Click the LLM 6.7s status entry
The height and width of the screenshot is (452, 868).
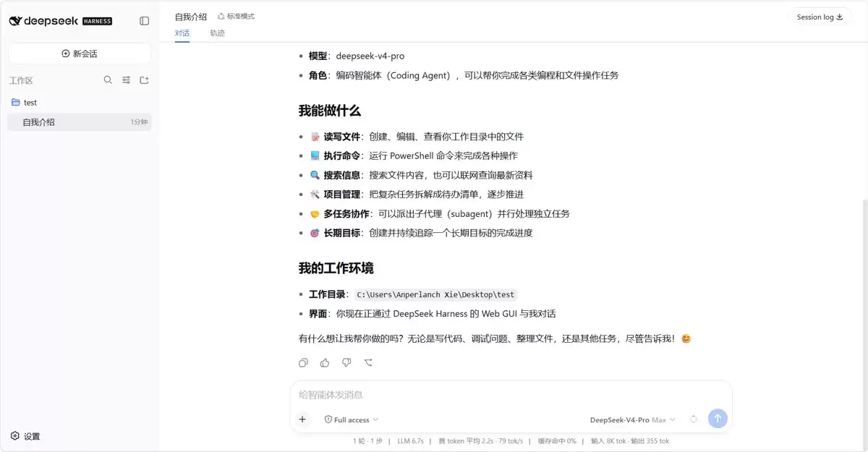click(412, 441)
